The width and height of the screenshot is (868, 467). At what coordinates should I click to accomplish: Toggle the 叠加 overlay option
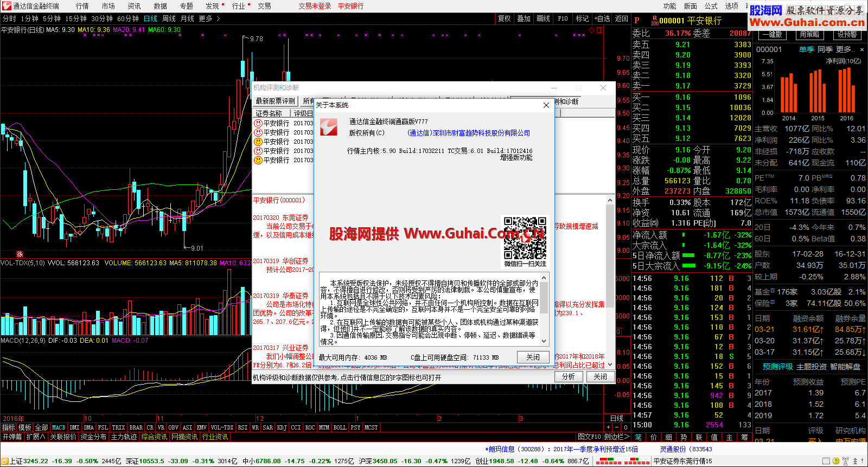tap(524, 18)
